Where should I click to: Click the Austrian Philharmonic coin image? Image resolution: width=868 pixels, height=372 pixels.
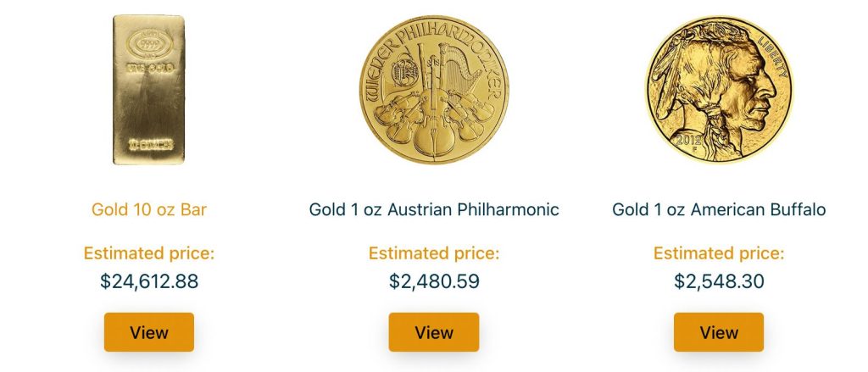pos(433,89)
